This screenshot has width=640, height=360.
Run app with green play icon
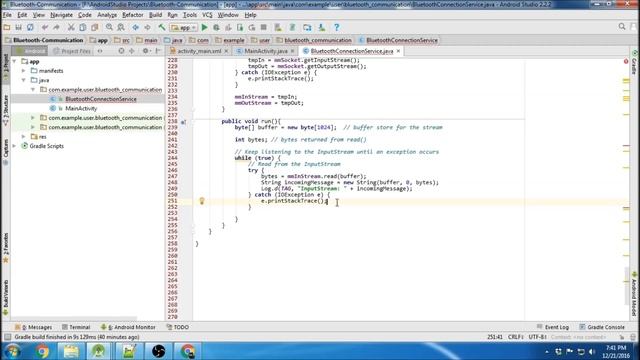click(x=204, y=27)
